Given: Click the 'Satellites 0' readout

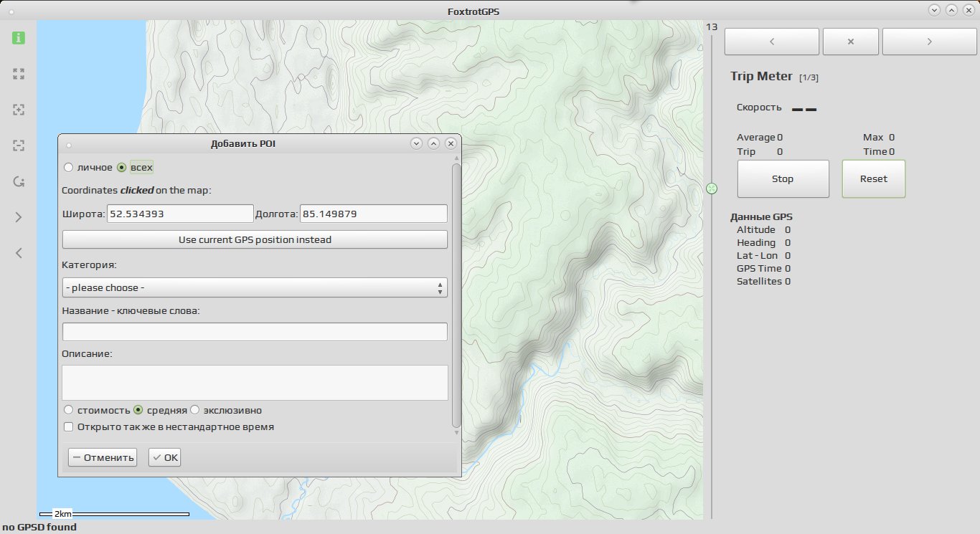Looking at the screenshot, I should click(763, 282).
